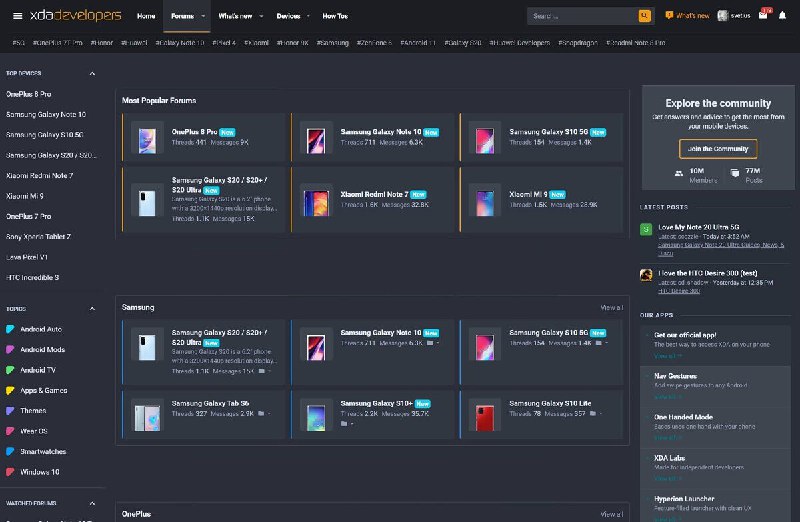This screenshot has width=800, height=522.
Task: Open the inbox envelope icon
Action: [763, 15]
